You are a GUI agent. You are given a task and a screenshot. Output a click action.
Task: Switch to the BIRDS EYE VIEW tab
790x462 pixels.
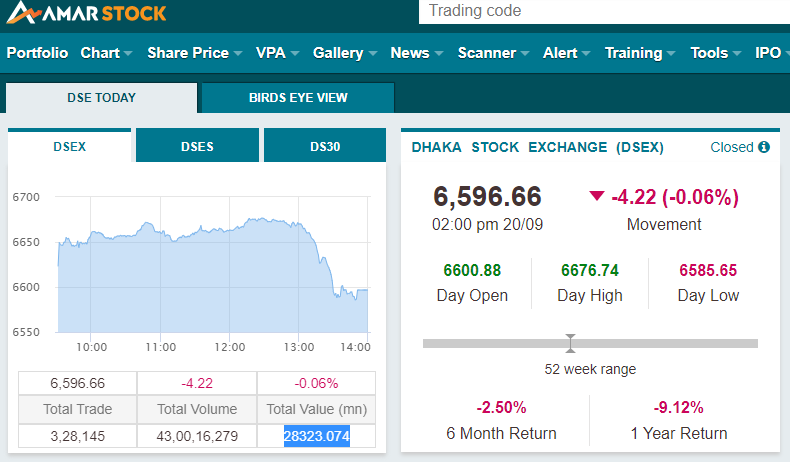point(298,98)
